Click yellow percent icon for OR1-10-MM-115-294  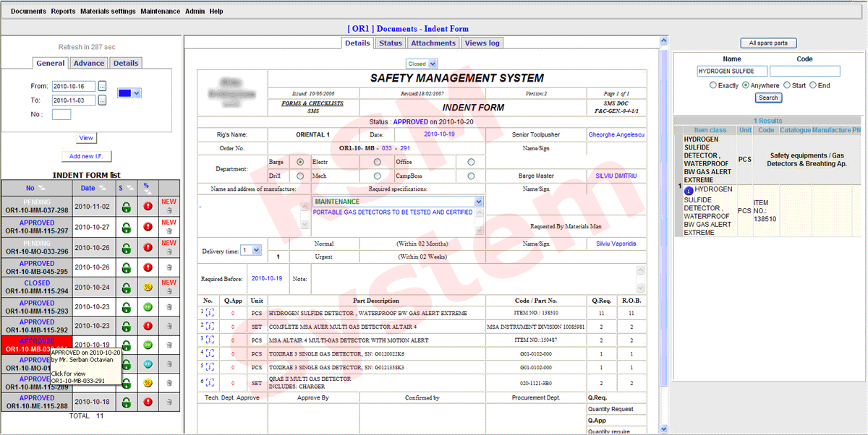[148, 287]
